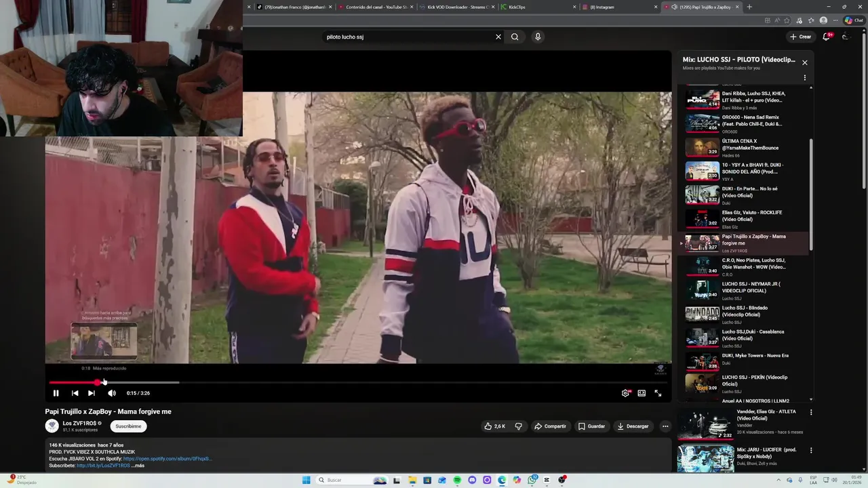Click the video progress bar scrubber
Viewport: 868px width, 488px height.
pos(98,382)
